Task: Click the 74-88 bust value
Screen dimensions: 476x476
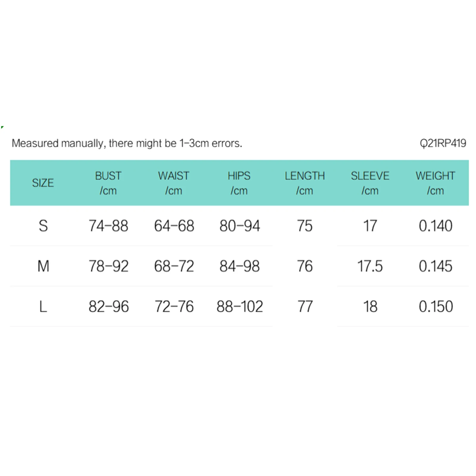Action: tap(109, 226)
